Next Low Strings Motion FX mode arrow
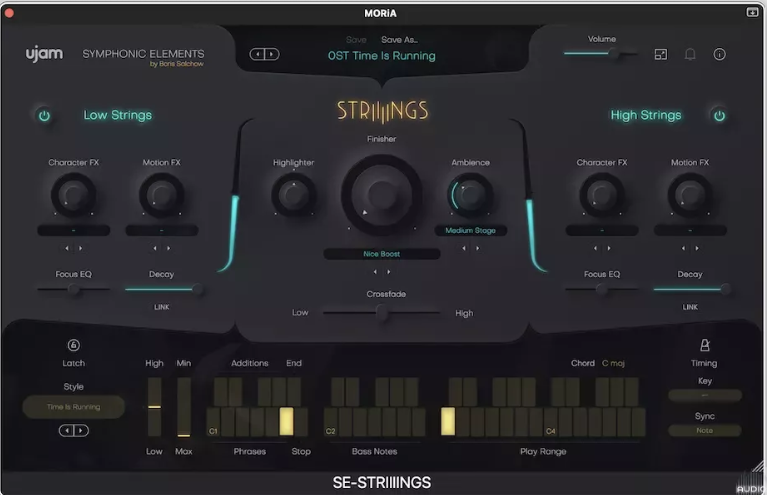 tap(169, 248)
